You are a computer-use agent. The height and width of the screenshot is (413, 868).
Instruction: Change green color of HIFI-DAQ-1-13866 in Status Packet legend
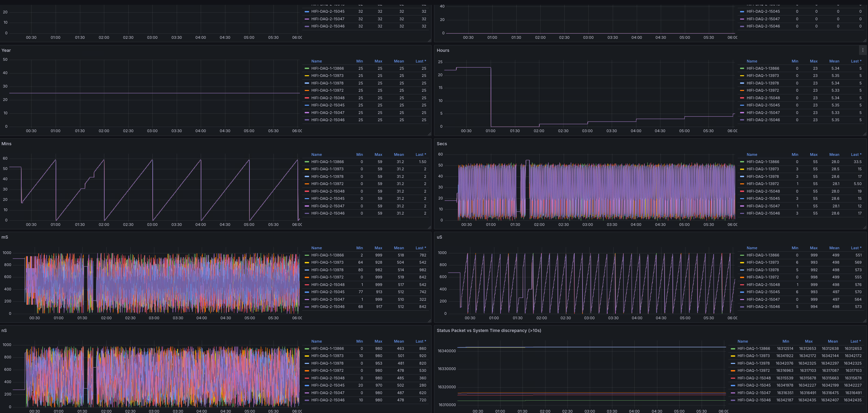click(x=733, y=348)
